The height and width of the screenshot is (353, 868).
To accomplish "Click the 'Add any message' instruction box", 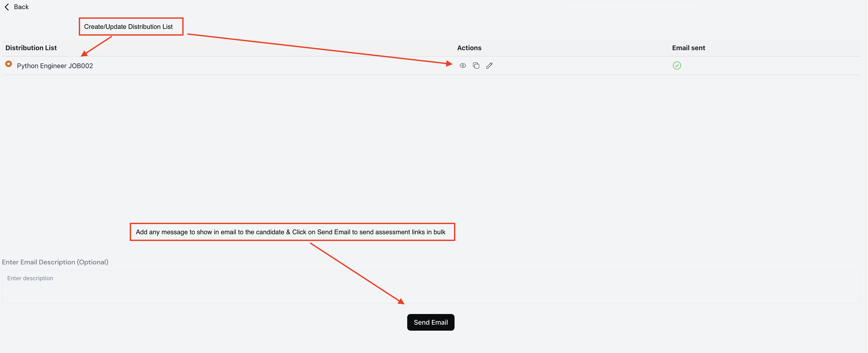I will (292, 232).
